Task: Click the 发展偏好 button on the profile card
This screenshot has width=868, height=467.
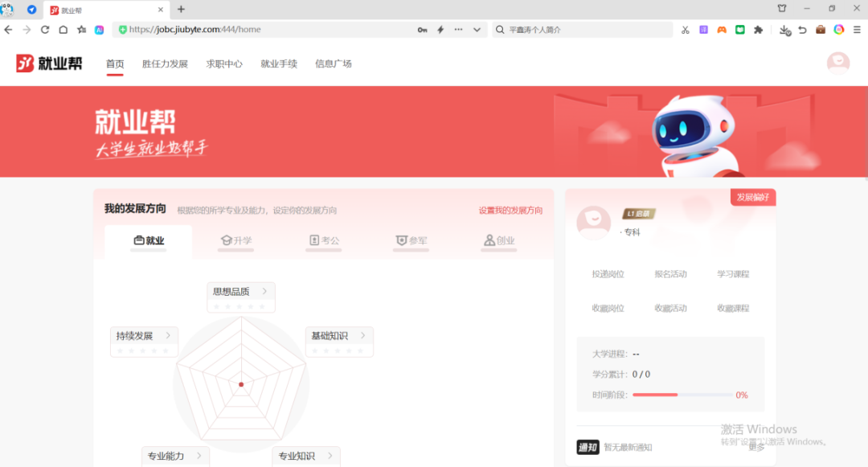Action: click(753, 198)
